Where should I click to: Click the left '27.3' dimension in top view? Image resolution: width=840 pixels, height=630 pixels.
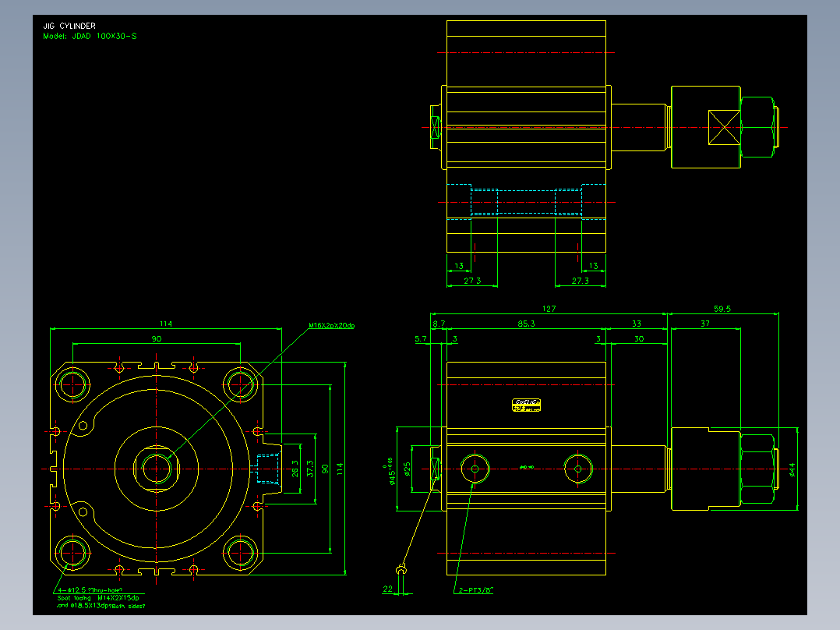click(x=472, y=281)
